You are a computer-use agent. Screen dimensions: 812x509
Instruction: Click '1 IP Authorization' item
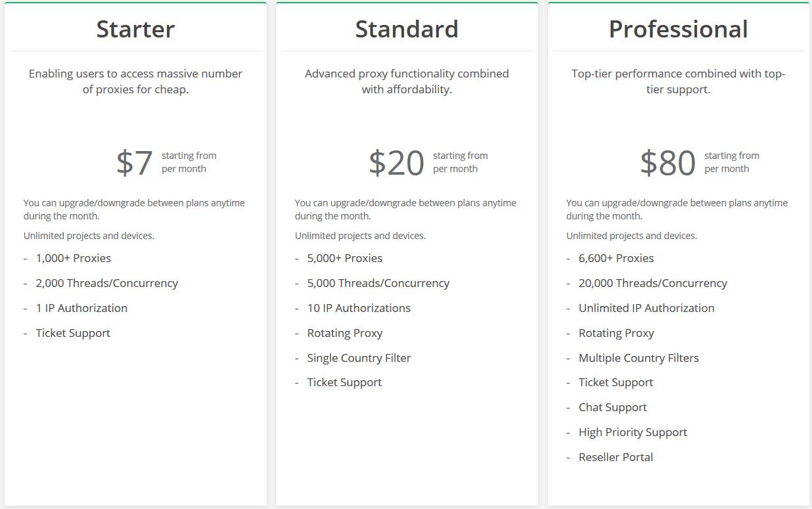81,308
